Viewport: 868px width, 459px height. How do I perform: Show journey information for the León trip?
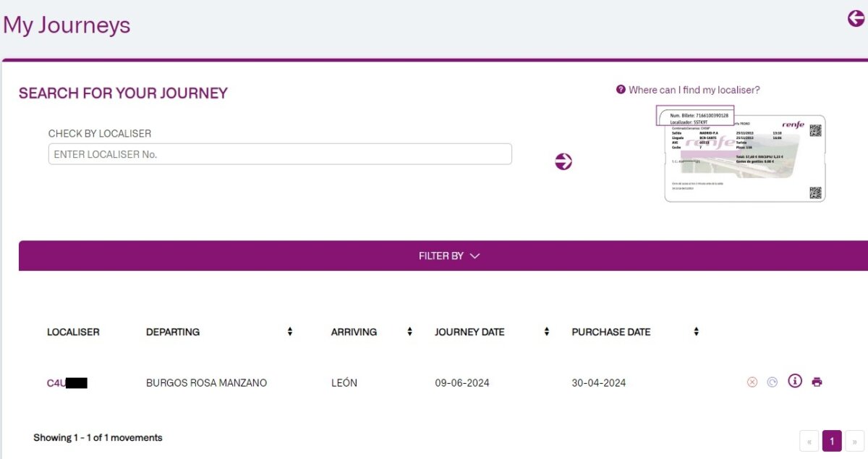click(x=795, y=382)
